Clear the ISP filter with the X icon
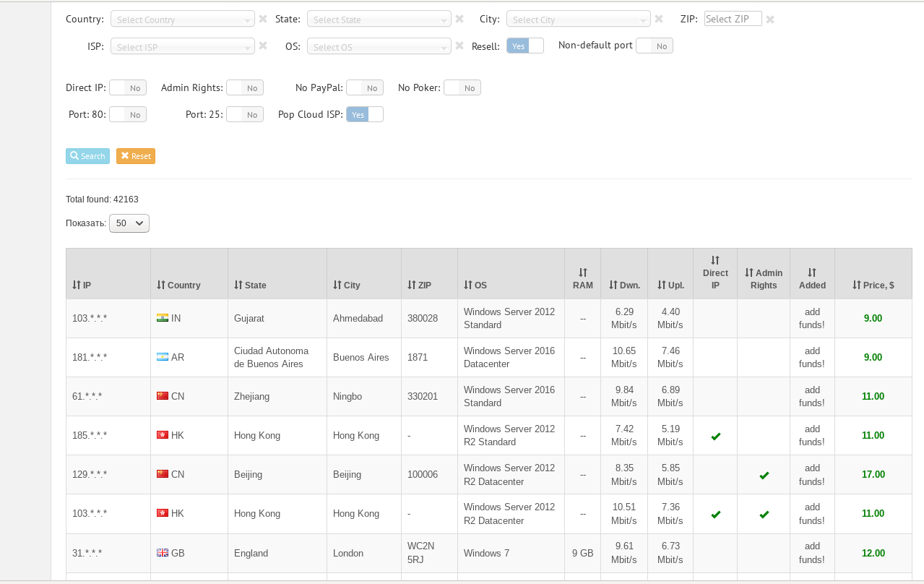The height and width of the screenshot is (584, 924). click(263, 46)
